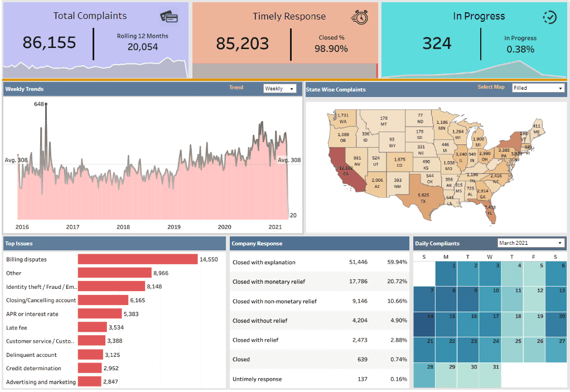Image resolution: width=570 pixels, height=392 pixels.
Task: Click the stopwatch icon in Timely Response
Action: [x=359, y=17]
